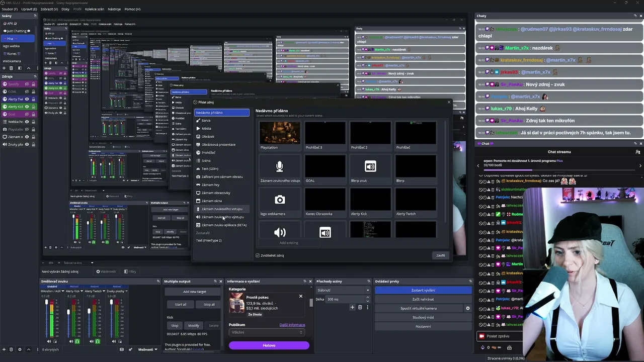This screenshot has width=644, height=362.
Task: Add a scene transition with the plus icon
Action: click(352, 307)
